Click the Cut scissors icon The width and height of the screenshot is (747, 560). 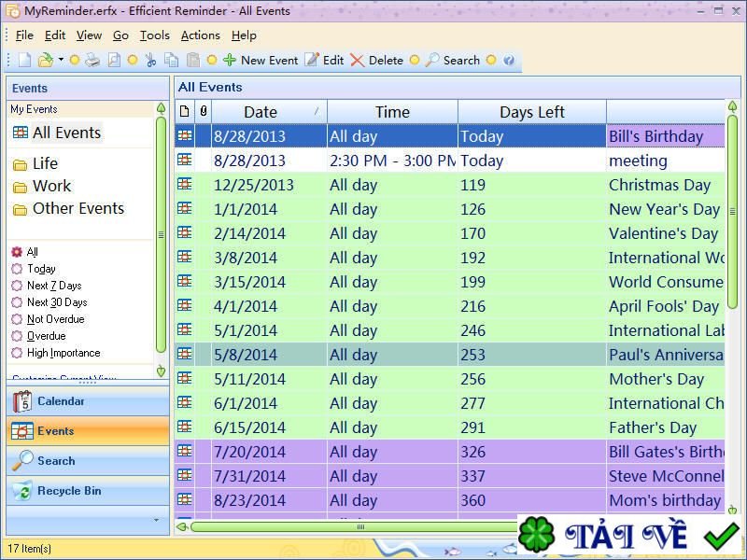tap(150, 60)
